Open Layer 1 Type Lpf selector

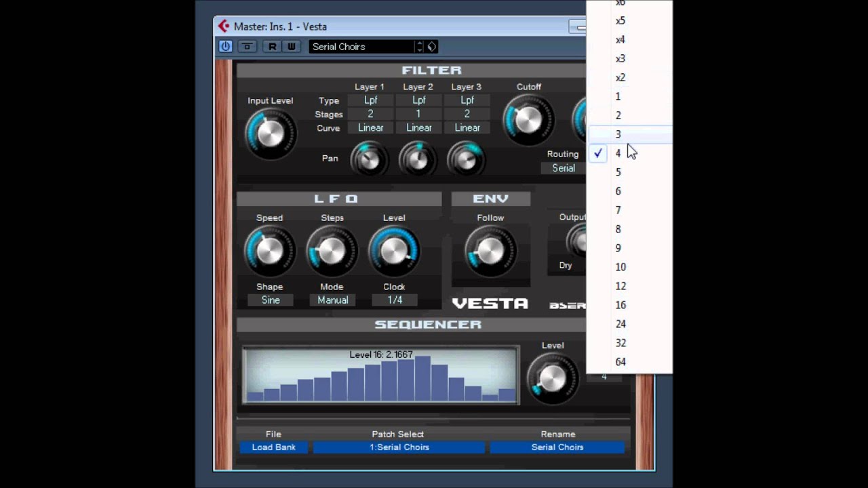pos(370,100)
